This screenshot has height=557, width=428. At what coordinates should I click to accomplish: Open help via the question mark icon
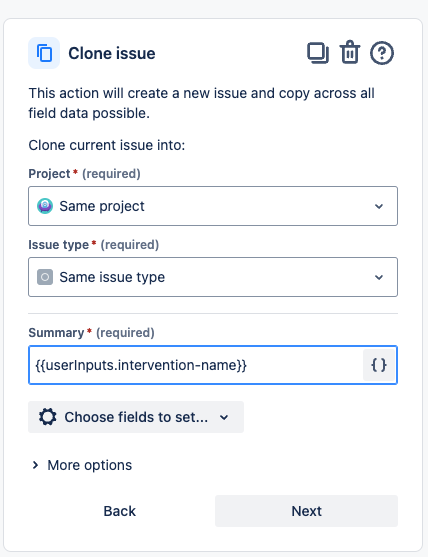coord(382,53)
